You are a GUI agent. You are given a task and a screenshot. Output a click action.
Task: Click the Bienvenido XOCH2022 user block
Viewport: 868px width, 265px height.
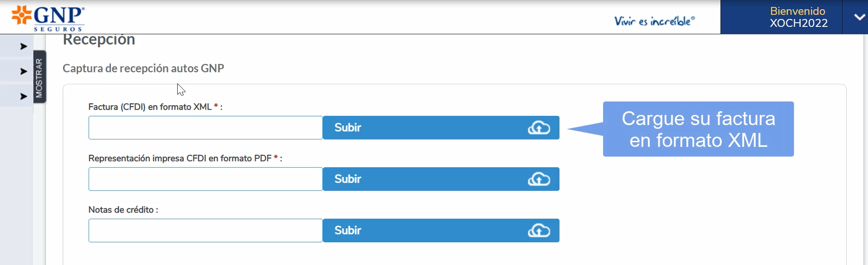pyautogui.click(x=798, y=17)
